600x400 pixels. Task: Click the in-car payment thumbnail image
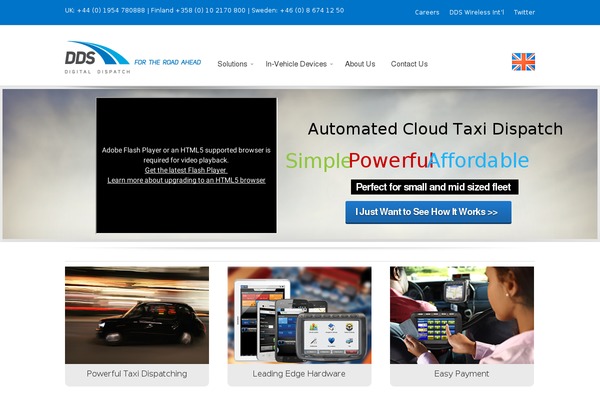pyautogui.click(x=462, y=315)
